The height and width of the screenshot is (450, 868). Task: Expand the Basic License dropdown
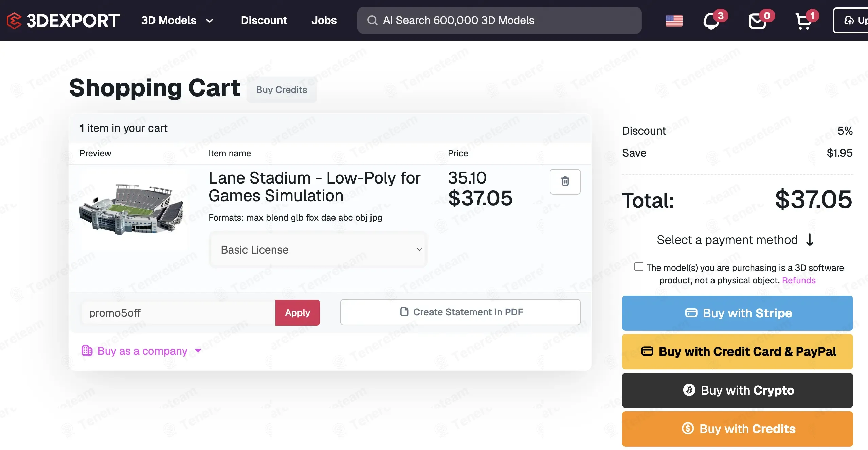318,250
